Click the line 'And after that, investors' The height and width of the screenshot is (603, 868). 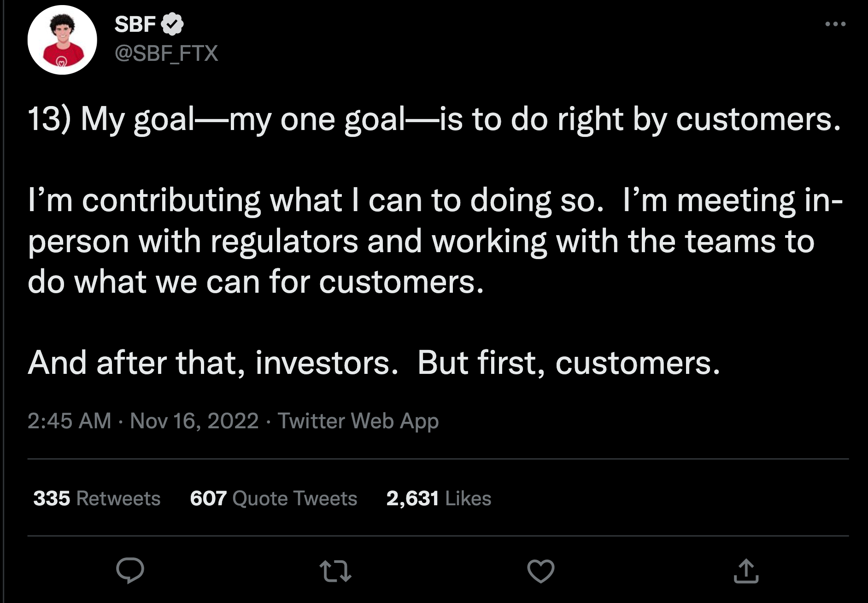213,362
